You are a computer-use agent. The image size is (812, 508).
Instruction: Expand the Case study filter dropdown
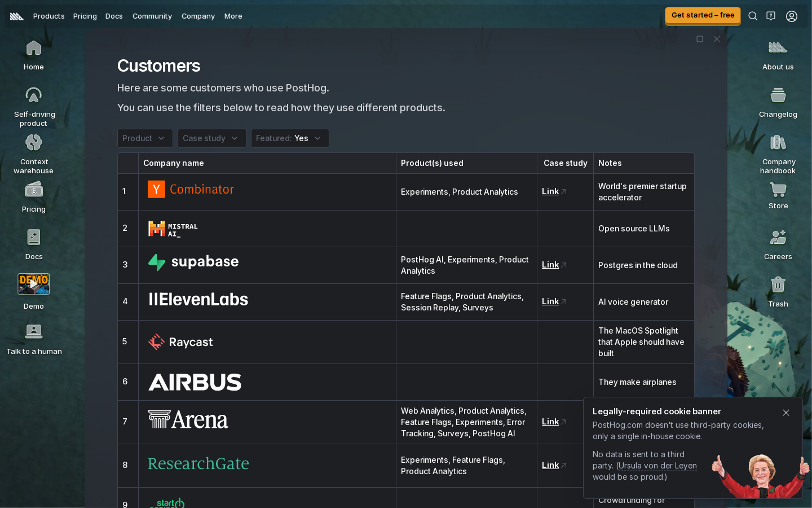point(211,138)
